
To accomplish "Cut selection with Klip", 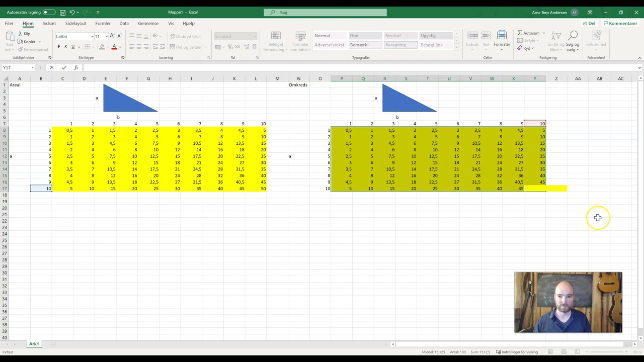I will [x=24, y=34].
